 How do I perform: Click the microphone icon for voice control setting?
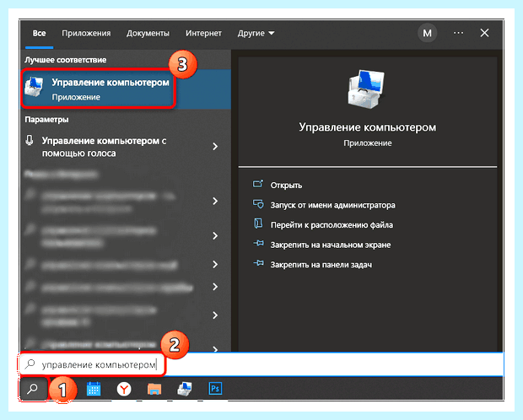pos(30,141)
